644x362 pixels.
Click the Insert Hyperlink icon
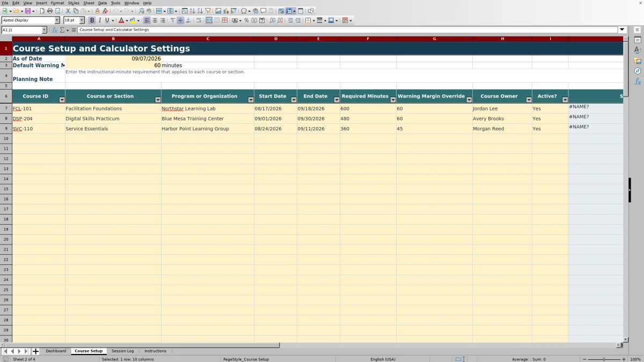click(255, 11)
